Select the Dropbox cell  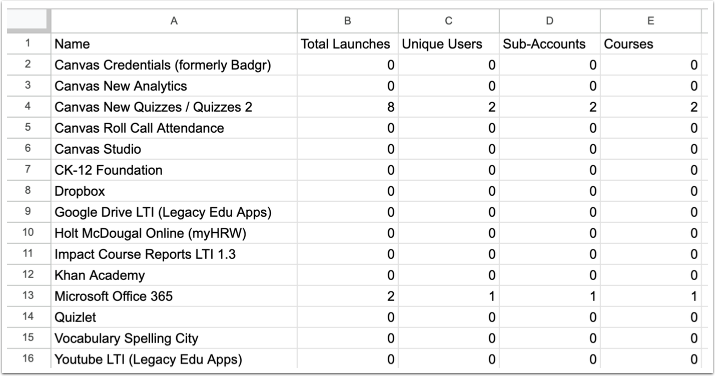click(x=174, y=191)
